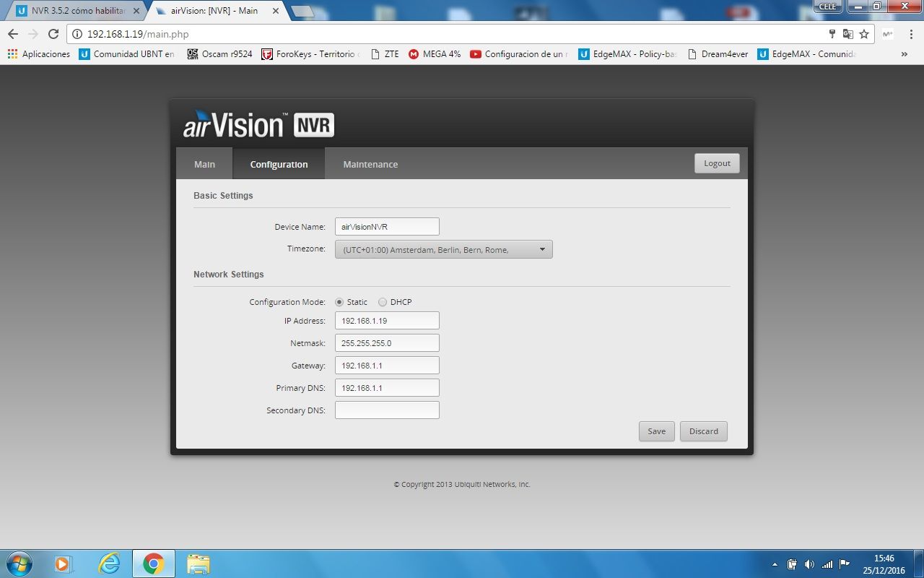
Task: Click the Secondary DNS input field
Action: pos(387,410)
